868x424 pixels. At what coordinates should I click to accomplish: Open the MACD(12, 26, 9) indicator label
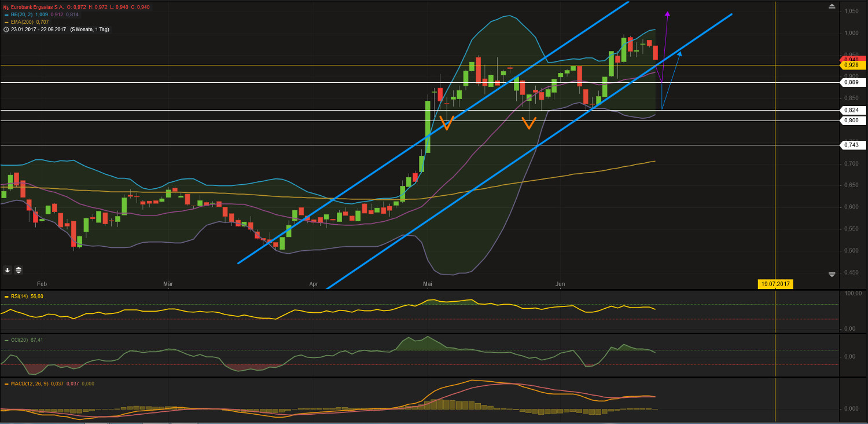29,383
